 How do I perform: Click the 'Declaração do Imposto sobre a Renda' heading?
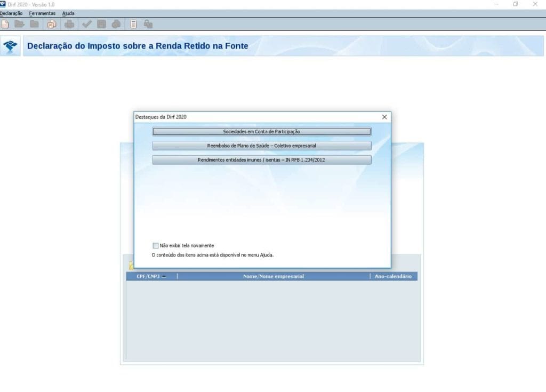[x=138, y=46]
